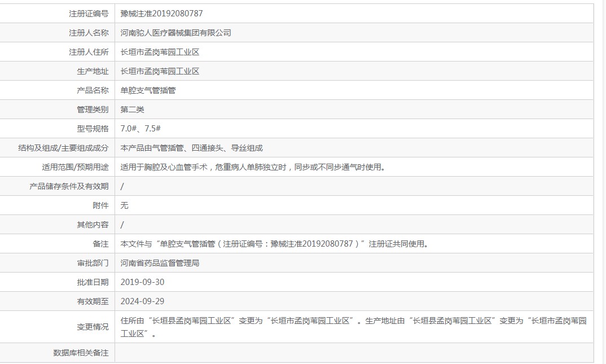Select product name 单腔支气管插管 value cell
The height and width of the screenshot is (364, 606).
(148, 90)
